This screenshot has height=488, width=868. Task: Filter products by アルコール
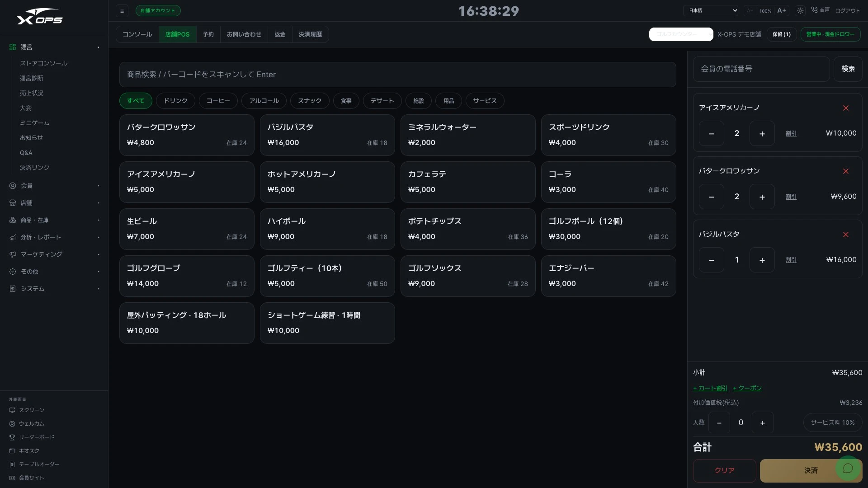click(264, 101)
